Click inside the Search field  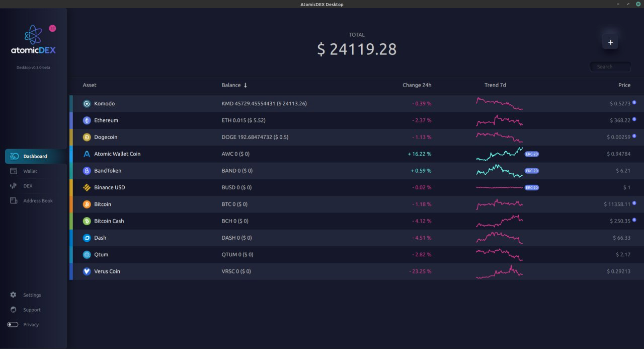(x=610, y=66)
